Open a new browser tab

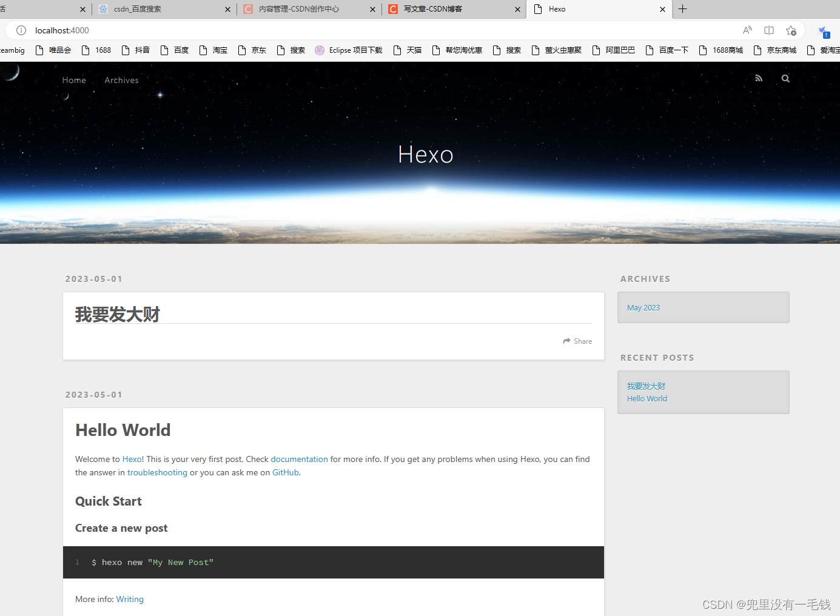click(x=683, y=9)
